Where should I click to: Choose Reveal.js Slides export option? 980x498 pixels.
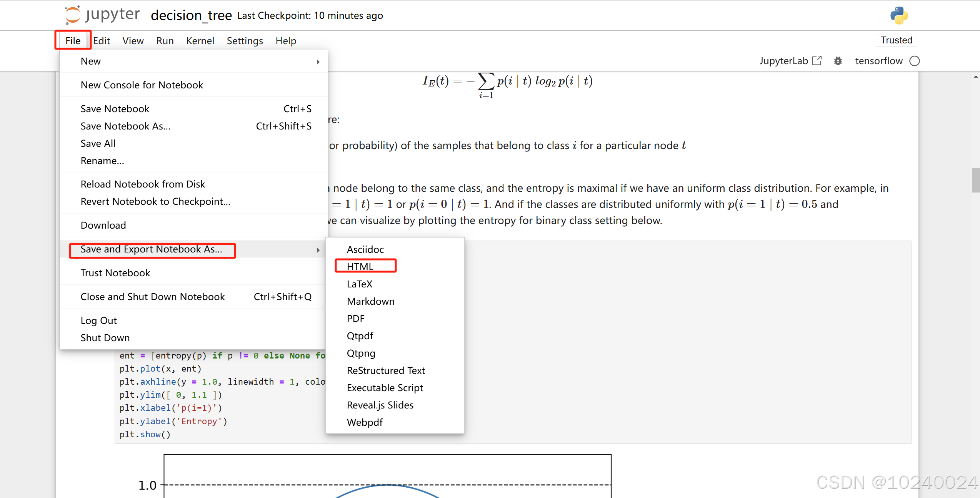click(380, 405)
